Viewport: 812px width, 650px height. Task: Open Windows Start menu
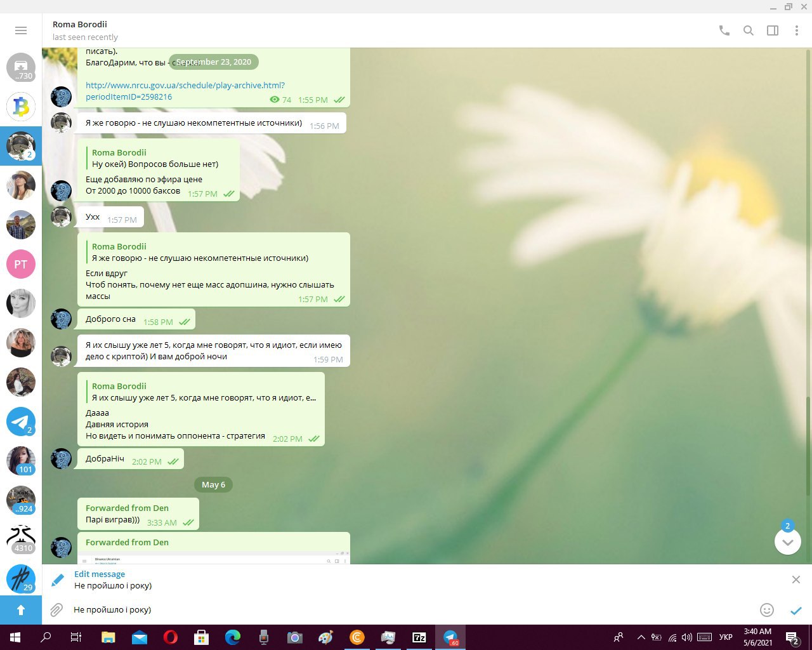coord(15,637)
